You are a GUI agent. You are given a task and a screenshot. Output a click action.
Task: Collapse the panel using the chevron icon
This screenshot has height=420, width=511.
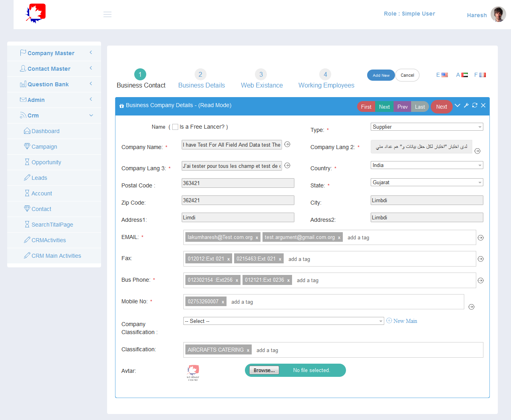[457, 105]
